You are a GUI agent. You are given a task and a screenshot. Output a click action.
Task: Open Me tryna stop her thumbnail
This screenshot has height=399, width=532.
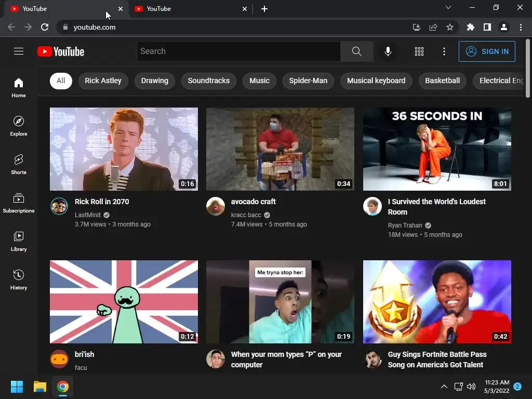pyautogui.click(x=280, y=302)
